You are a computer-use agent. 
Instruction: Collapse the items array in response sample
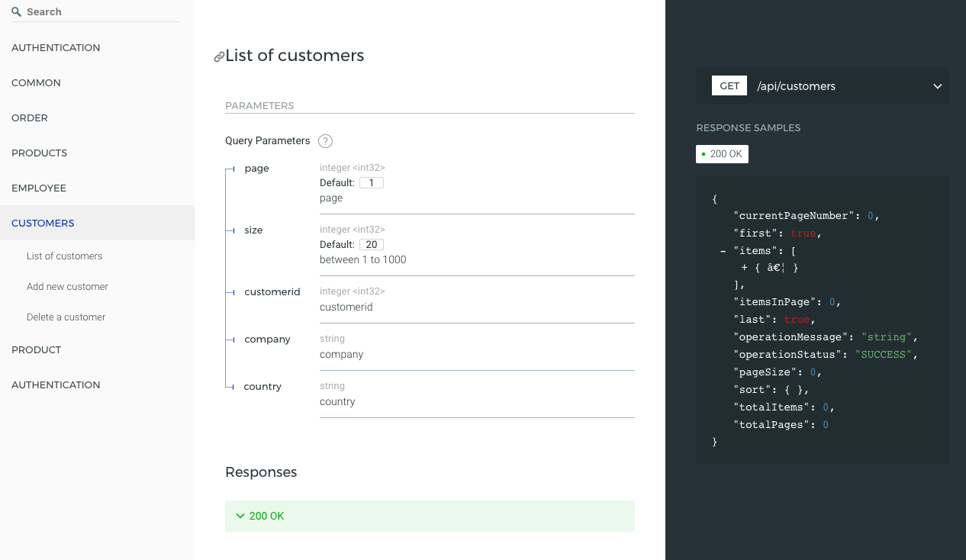click(723, 251)
